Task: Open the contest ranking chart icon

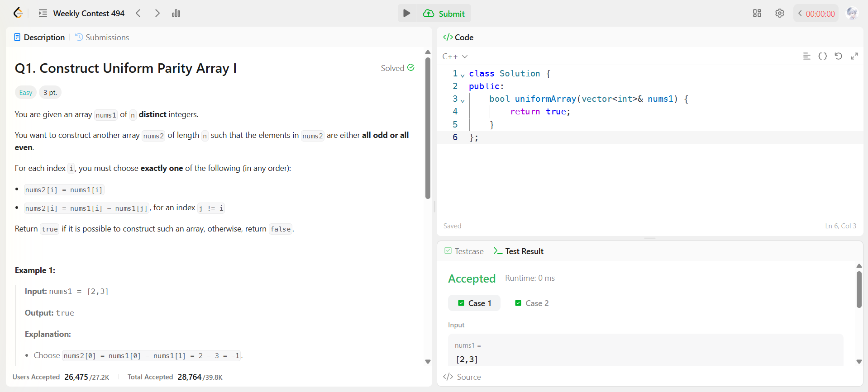Action: coord(176,13)
